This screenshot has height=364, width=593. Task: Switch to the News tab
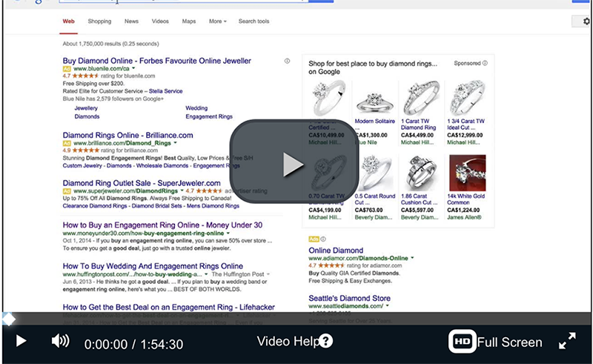(131, 21)
